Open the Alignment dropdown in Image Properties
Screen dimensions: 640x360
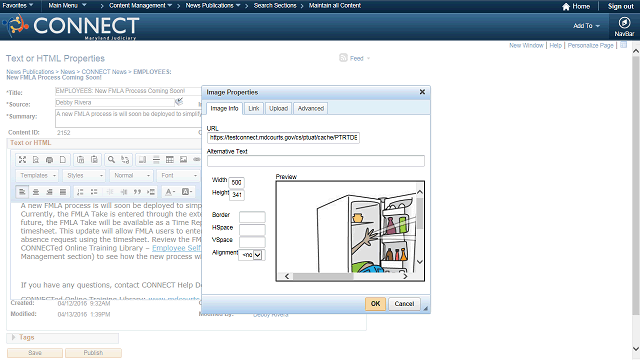[252, 255]
